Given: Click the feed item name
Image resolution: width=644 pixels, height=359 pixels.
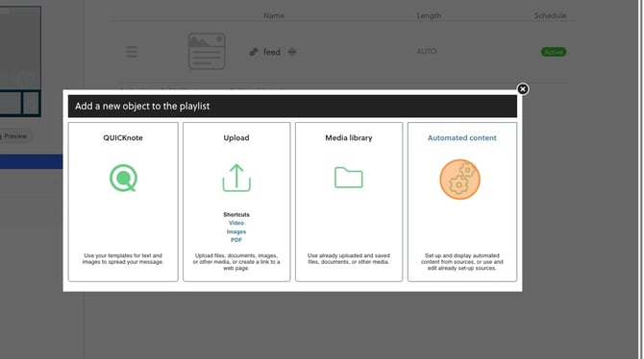Looking at the screenshot, I should pyautogui.click(x=272, y=52).
